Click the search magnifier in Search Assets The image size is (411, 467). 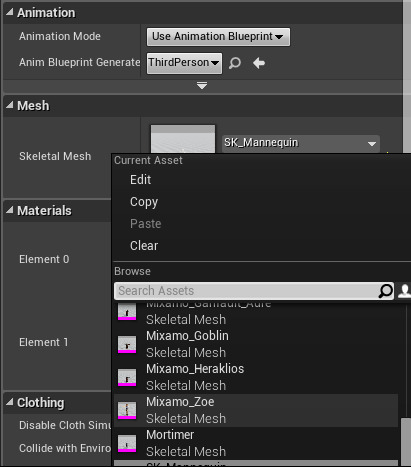click(386, 291)
